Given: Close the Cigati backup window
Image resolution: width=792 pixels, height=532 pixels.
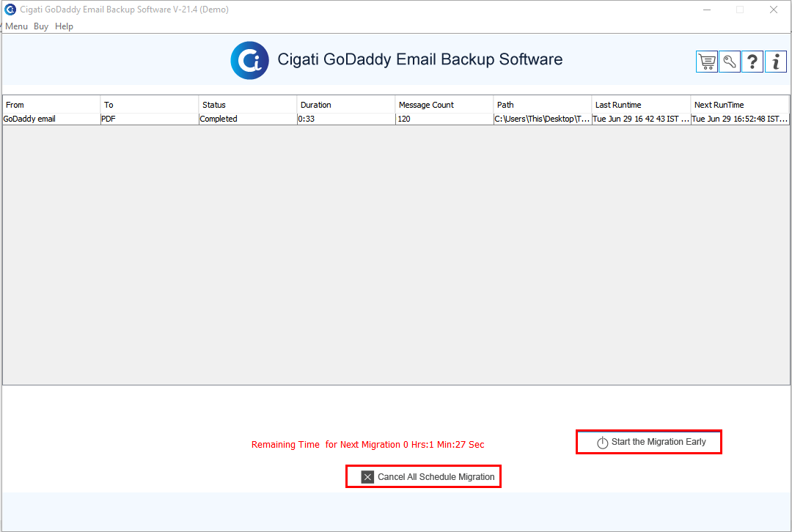Looking at the screenshot, I should tap(774, 10).
